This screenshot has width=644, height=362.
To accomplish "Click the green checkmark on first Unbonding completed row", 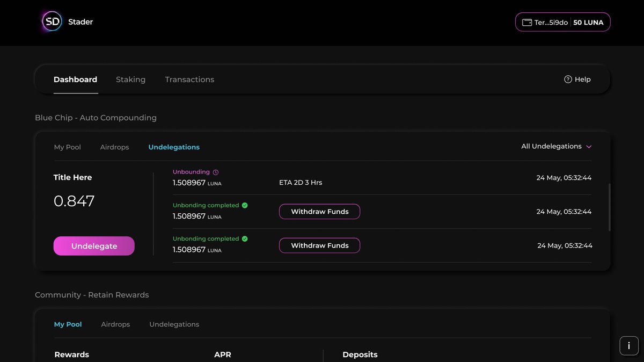I will point(245,205).
